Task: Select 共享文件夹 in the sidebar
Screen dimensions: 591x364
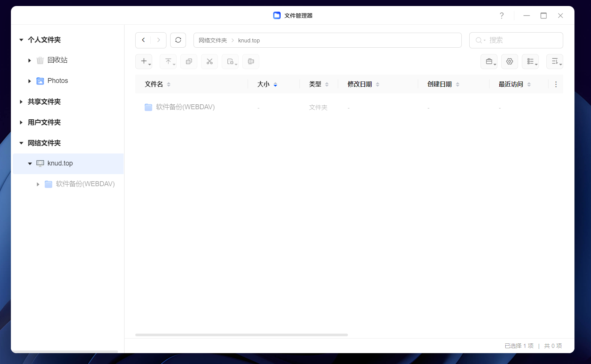Action: click(44, 102)
